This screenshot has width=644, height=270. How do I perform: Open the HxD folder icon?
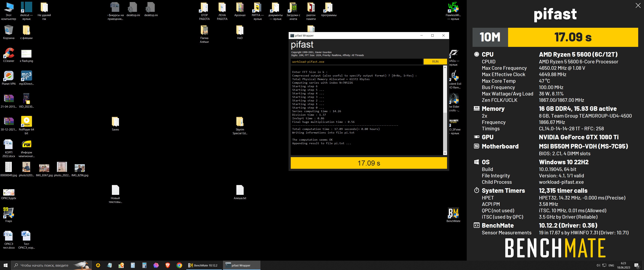240,32
